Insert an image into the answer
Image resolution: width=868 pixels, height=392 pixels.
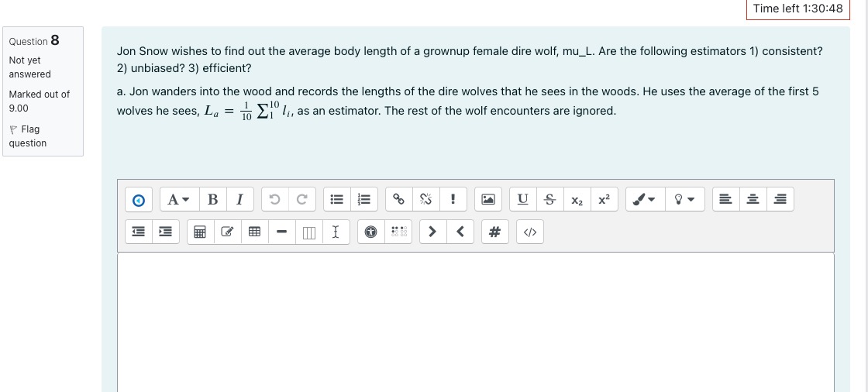pos(488,200)
